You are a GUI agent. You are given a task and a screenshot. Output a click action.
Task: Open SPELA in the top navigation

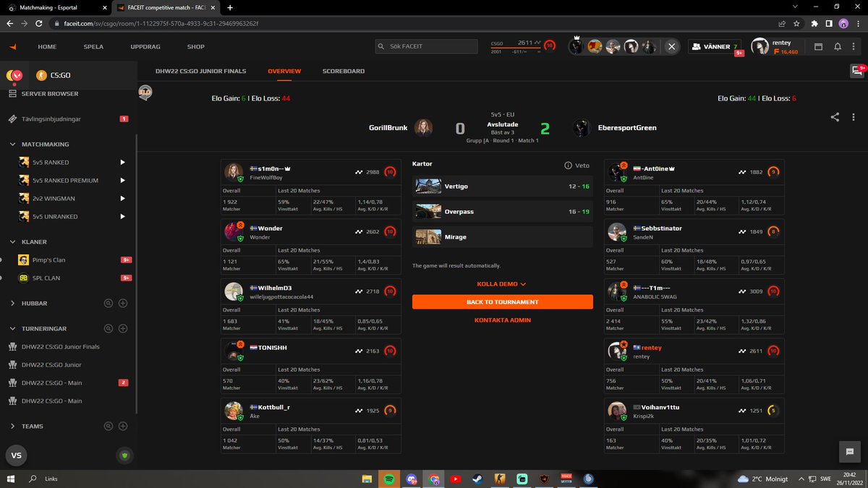pyautogui.click(x=94, y=46)
